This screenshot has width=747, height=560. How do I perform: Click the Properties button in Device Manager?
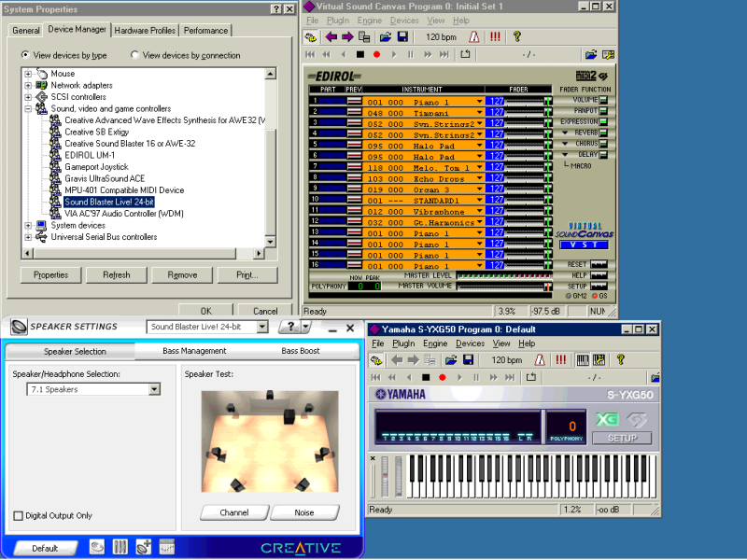click(51, 274)
